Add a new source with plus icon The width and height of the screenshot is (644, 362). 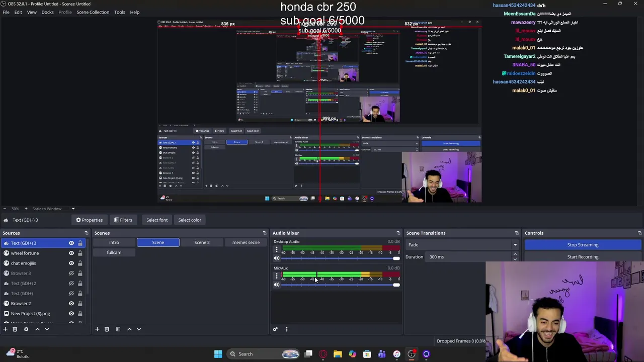point(5,329)
